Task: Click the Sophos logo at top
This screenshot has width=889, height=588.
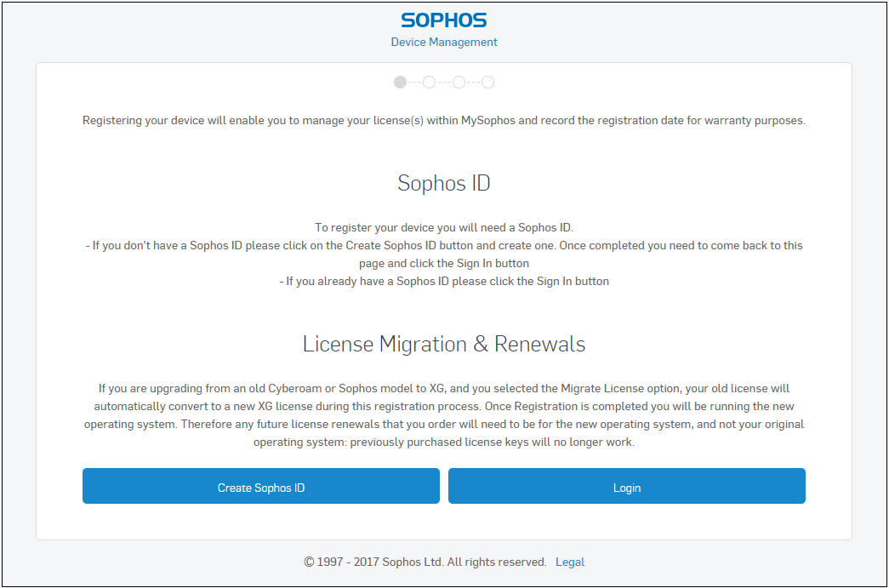Action: pyautogui.click(x=444, y=20)
